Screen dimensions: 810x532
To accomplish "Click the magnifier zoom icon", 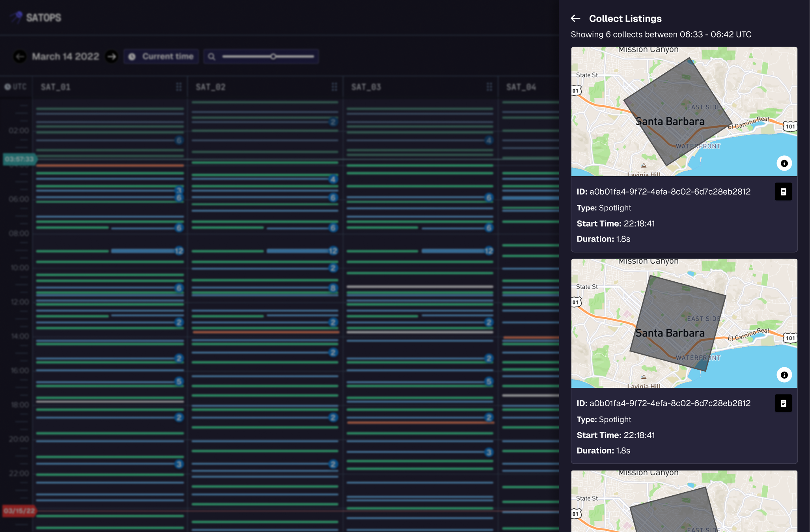I will point(212,57).
